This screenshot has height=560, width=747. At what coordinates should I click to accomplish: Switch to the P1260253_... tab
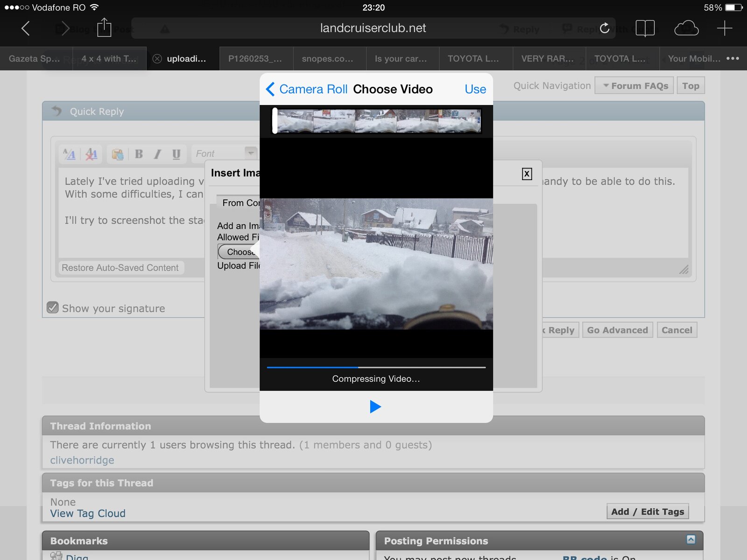(256, 59)
